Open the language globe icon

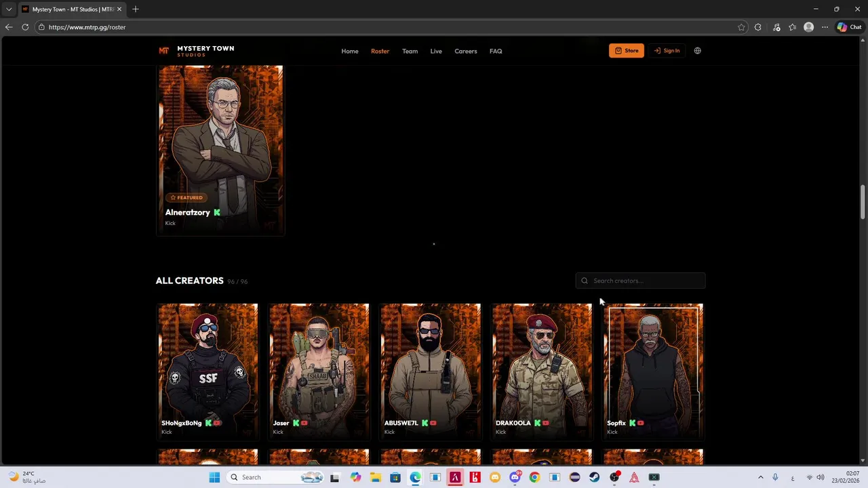[697, 51]
